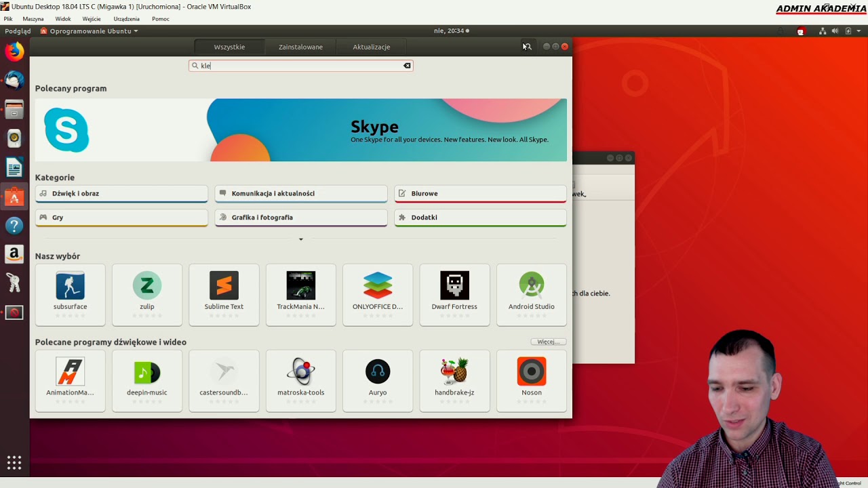Open the Urządzenia menu
Screen dimensions: 868x488
tap(127, 19)
